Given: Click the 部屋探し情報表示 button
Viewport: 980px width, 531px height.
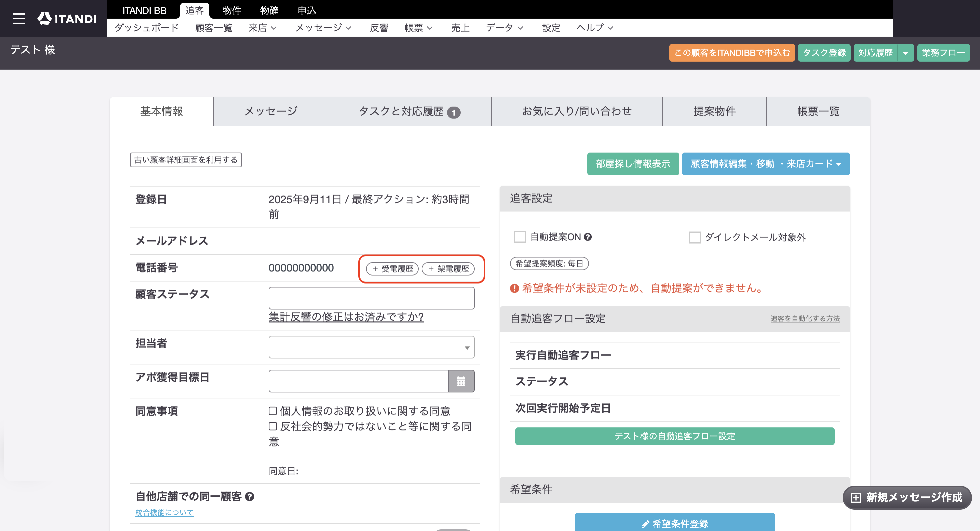Looking at the screenshot, I should 633,164.
